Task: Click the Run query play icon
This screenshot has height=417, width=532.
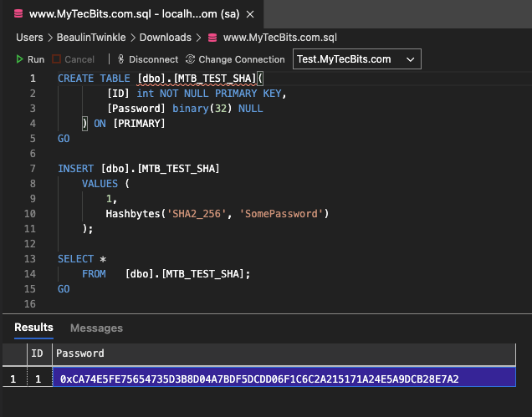Action: click(x=20, y=60)
